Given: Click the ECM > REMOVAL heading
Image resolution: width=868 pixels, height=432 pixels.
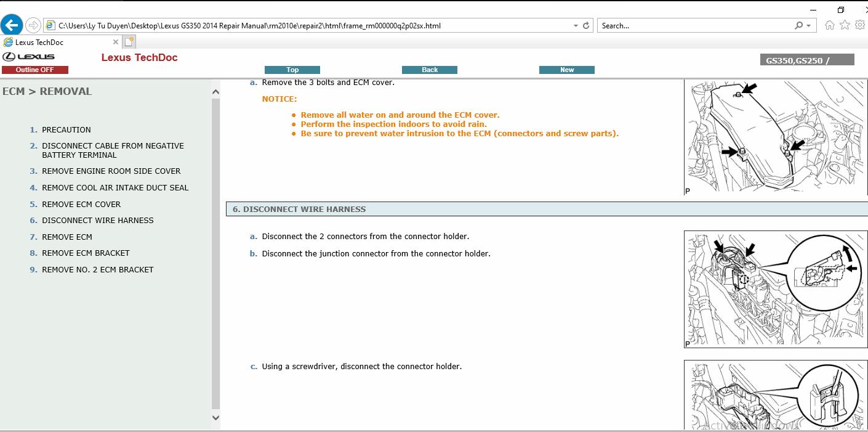Looking at the screenshot, I should click(x=47, y=91).
